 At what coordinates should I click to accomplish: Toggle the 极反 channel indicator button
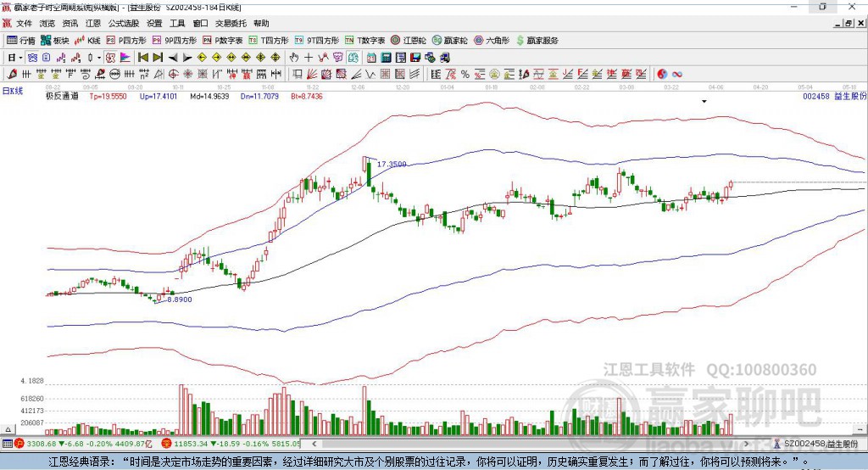pos(111,58)
